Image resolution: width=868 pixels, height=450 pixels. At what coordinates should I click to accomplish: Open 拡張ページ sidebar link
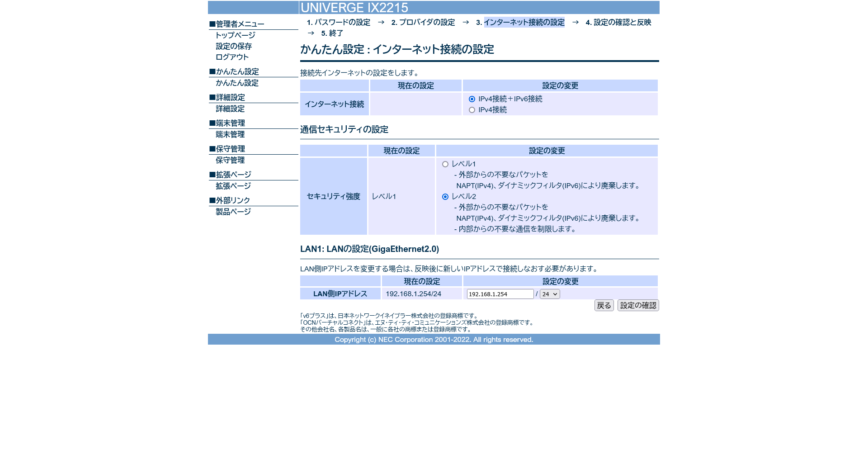233,186
